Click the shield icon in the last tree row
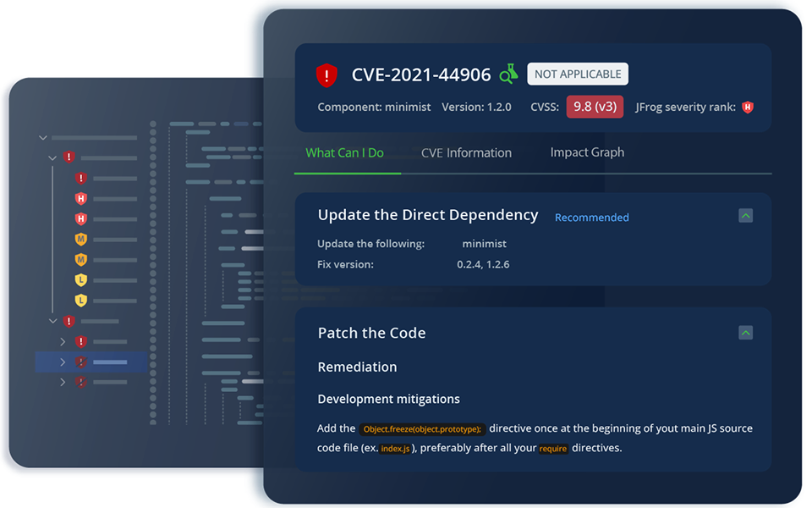The width and height of the screenshot is (812, 508). [81, 382]
